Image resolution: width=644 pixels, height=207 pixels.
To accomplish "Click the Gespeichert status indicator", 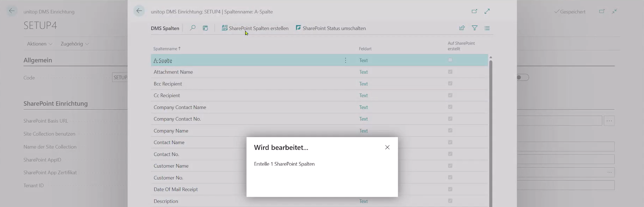I will [x=570, y=12].
